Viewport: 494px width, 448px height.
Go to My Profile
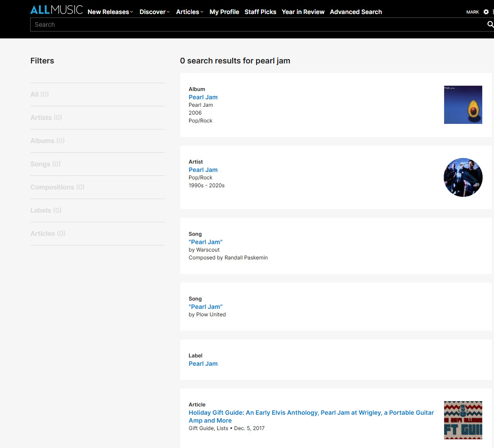click(224, 12)
